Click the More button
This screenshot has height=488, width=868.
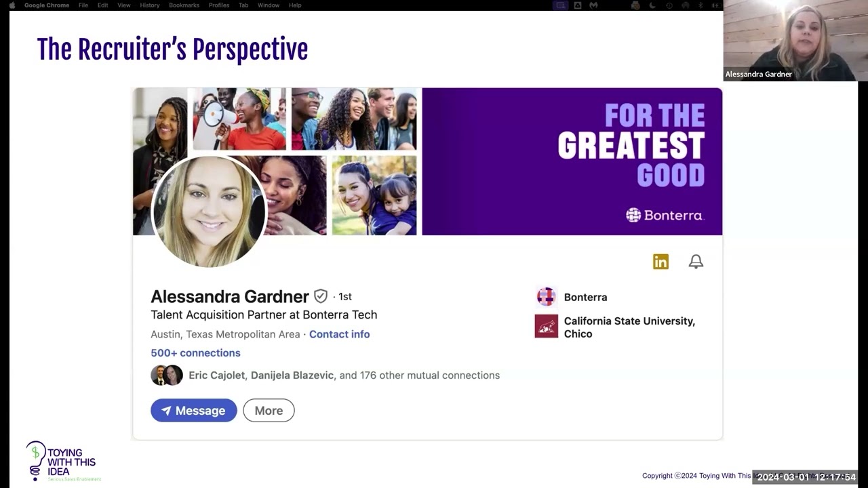pyautogui.click(x=269, y=411)
